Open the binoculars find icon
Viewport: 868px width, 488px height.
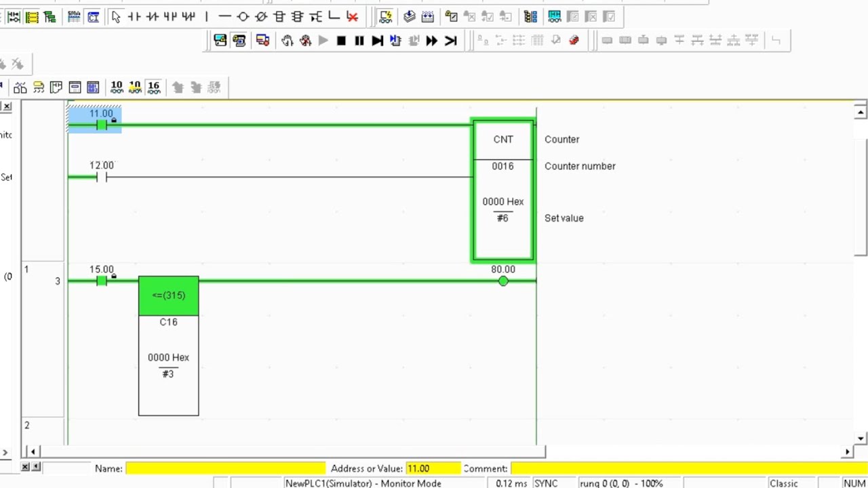tap(20, 87)
